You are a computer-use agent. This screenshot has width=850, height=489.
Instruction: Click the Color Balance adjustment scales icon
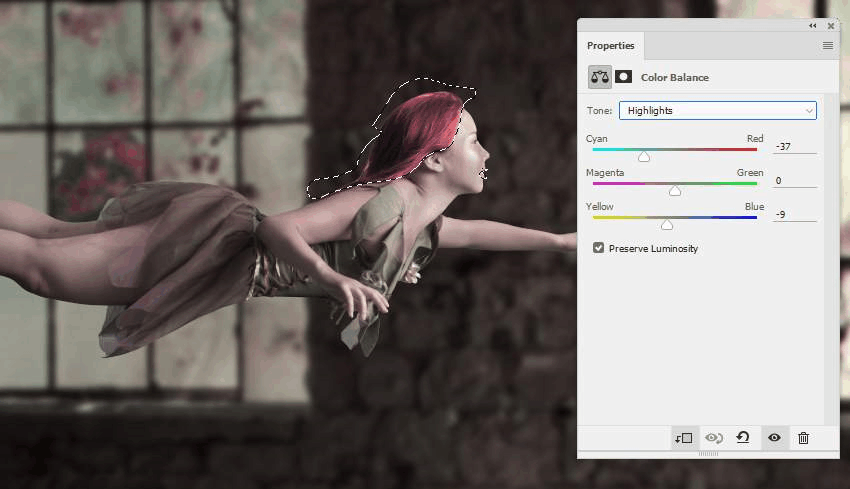click(600, 77)
